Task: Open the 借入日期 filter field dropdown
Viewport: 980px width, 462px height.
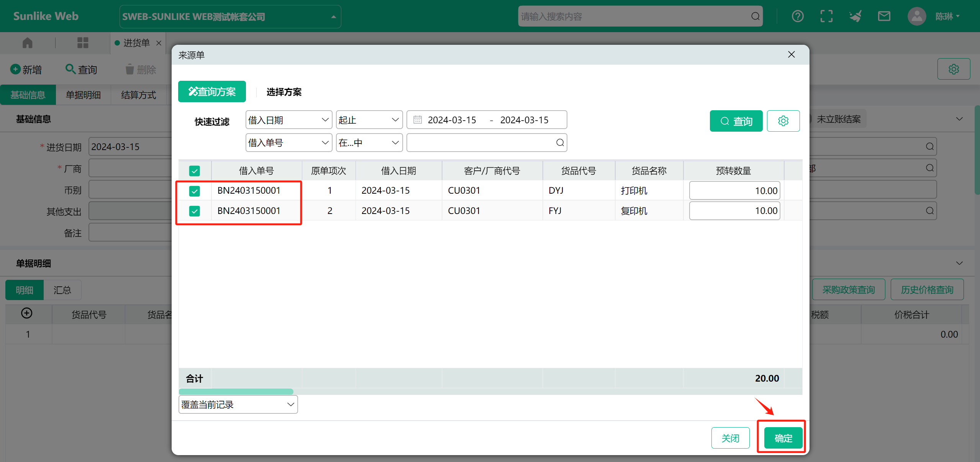Action: point(288,120)
